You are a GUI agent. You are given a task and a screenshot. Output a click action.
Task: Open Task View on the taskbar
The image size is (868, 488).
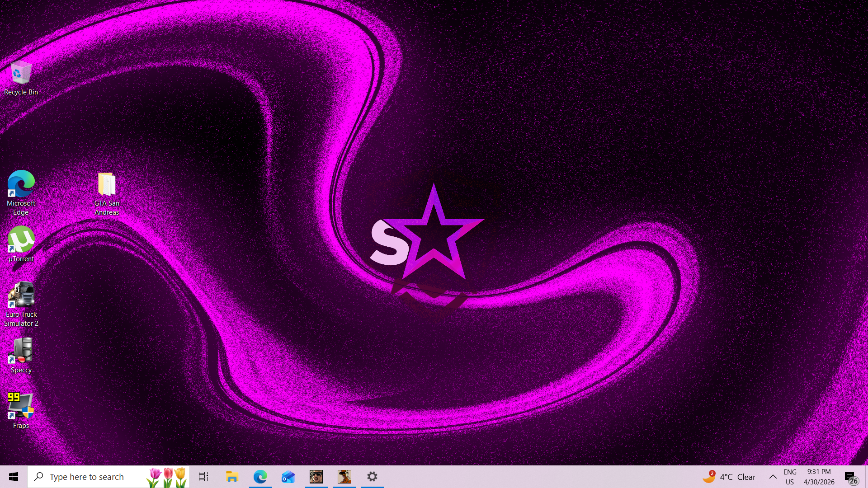(203, 477)
